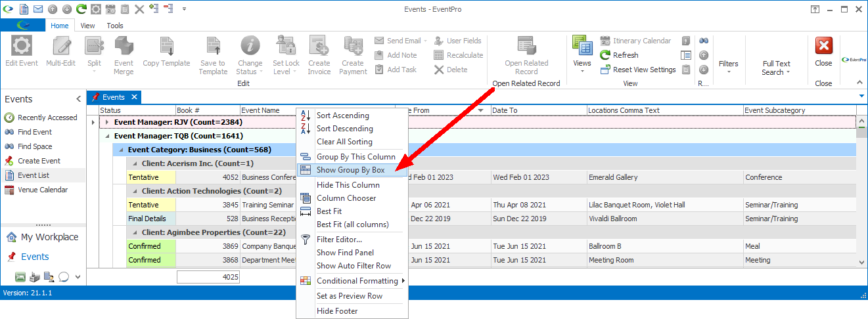Viewport: 868px width, 319px height.
Task: Open Change Status dropdown
Action: click(250, 55)
